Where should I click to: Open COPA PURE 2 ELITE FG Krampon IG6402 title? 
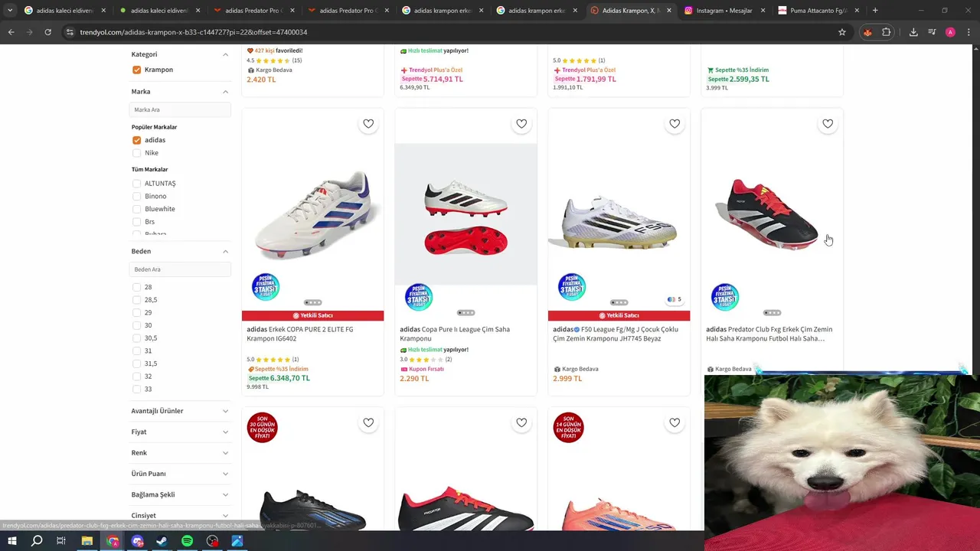(300, 334)
